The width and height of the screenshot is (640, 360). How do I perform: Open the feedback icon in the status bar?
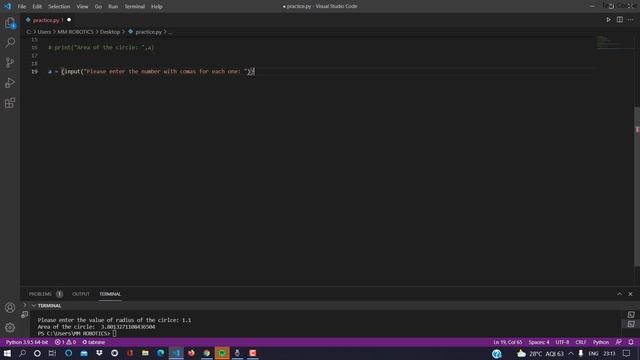click(619, 342)
